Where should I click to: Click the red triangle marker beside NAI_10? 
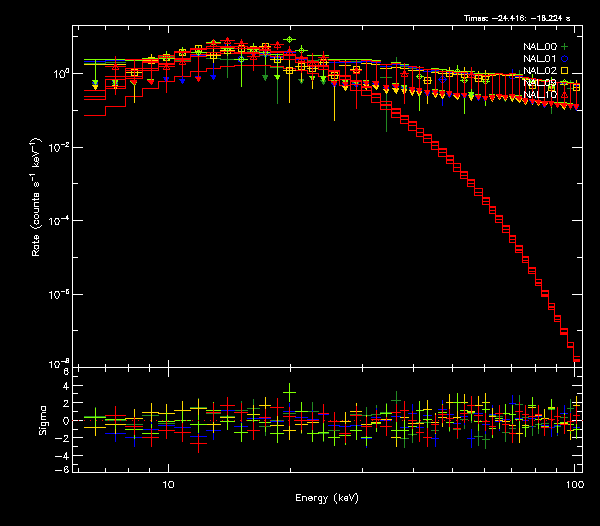pos(564,95)
